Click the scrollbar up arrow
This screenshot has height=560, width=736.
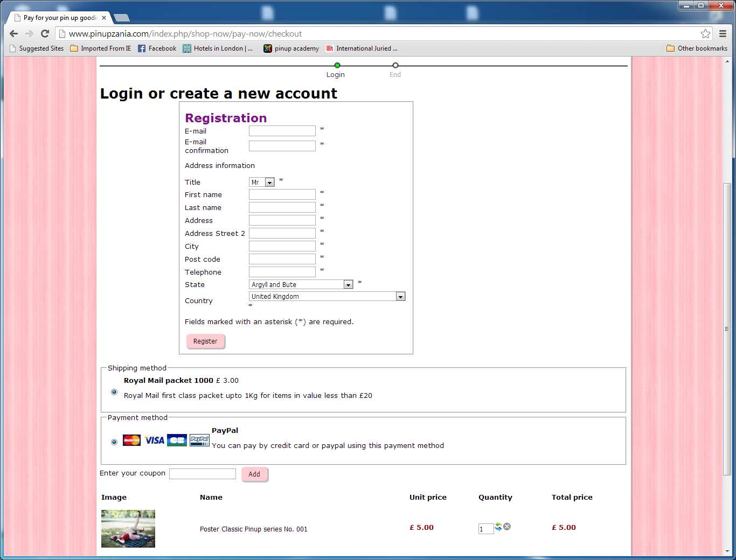tap(727, 61)
